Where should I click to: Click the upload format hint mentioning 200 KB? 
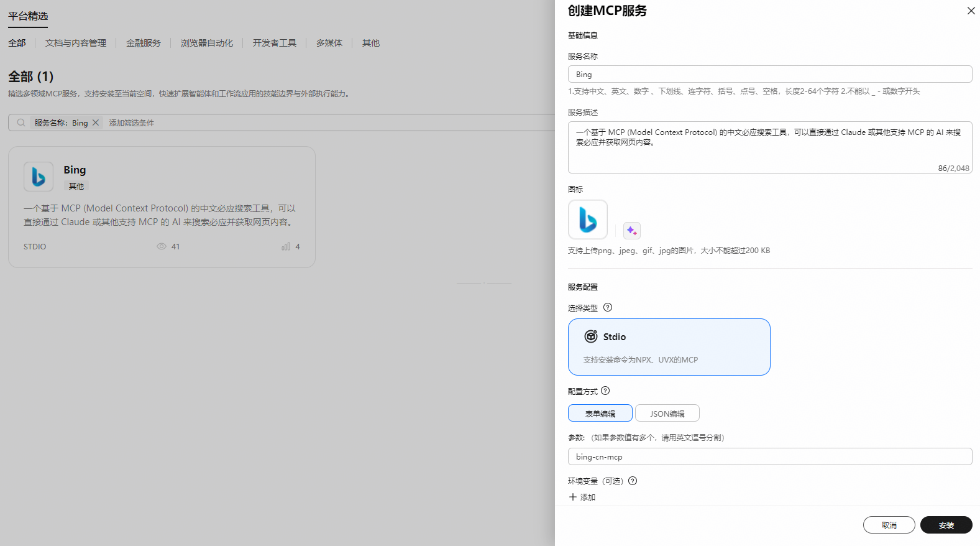[669, 251]
